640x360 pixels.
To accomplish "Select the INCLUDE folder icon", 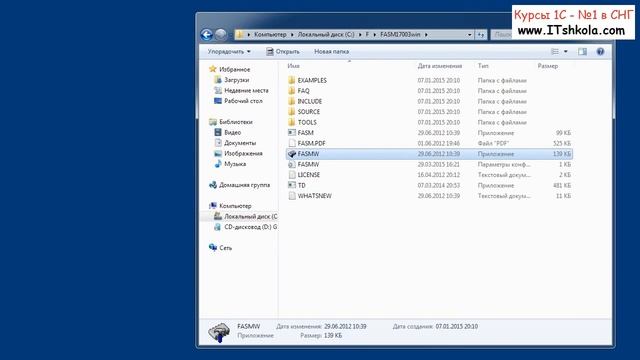I will tap(291, 101).
